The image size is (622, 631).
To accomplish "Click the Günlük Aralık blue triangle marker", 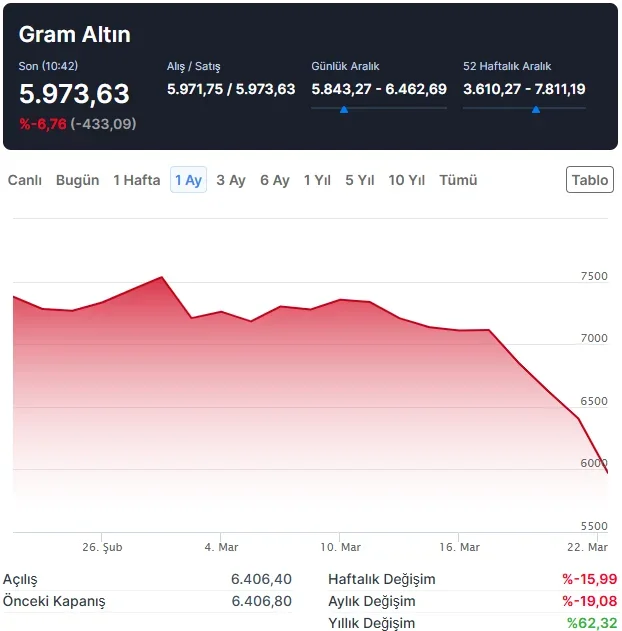I will pyautogui.click(x=344, y=108).
